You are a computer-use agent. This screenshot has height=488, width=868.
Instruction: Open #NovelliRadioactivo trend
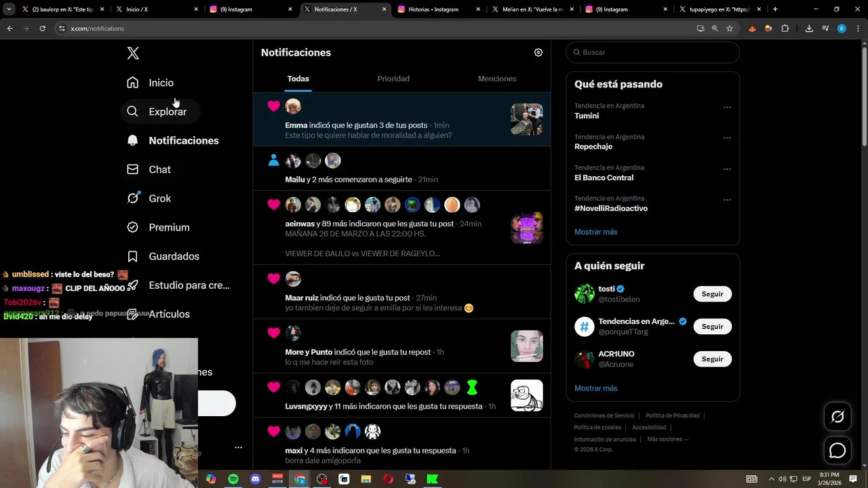(x=611, y=208)
